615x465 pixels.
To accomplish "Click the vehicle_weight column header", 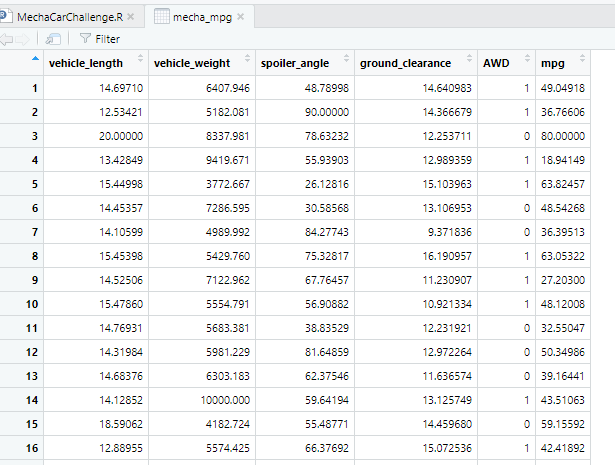I will (x=192, y=63).
